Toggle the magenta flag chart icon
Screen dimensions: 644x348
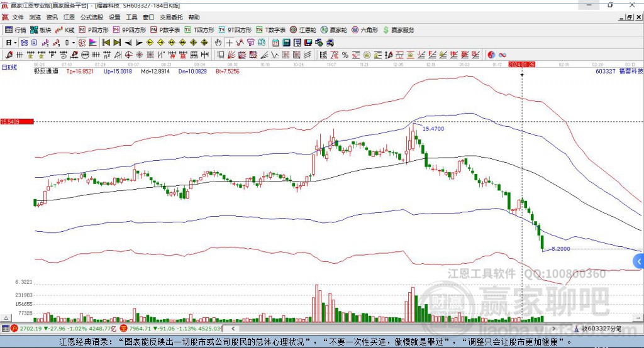tap(93, 43)
